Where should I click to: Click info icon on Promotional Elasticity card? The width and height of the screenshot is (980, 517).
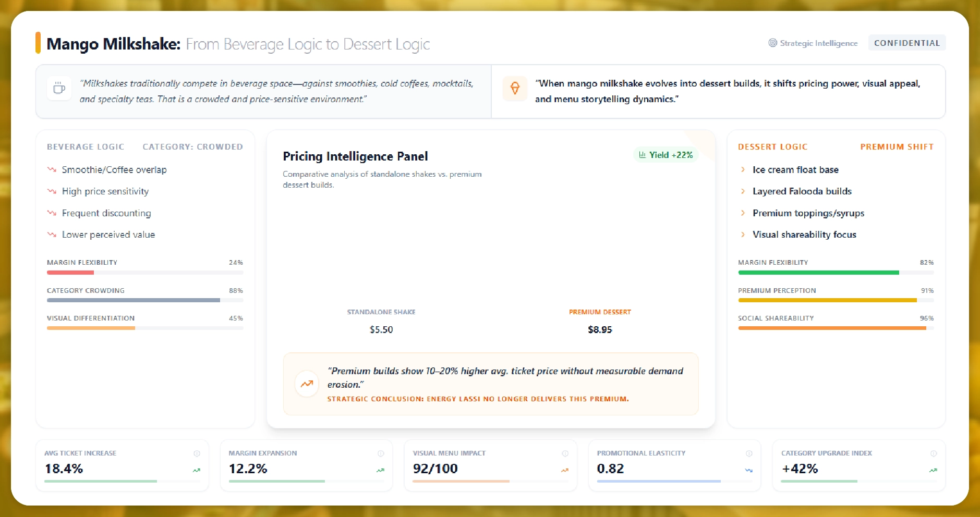[x=749, y=453]
